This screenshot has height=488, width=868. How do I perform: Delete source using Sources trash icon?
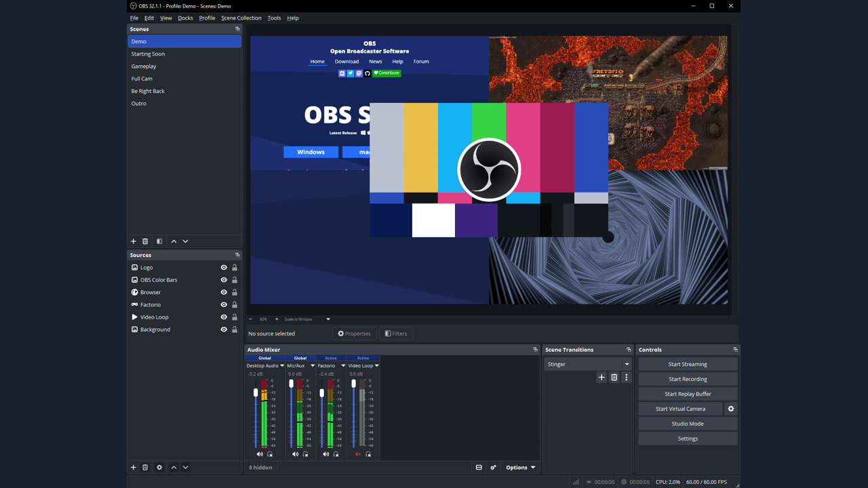click(145, 467)
